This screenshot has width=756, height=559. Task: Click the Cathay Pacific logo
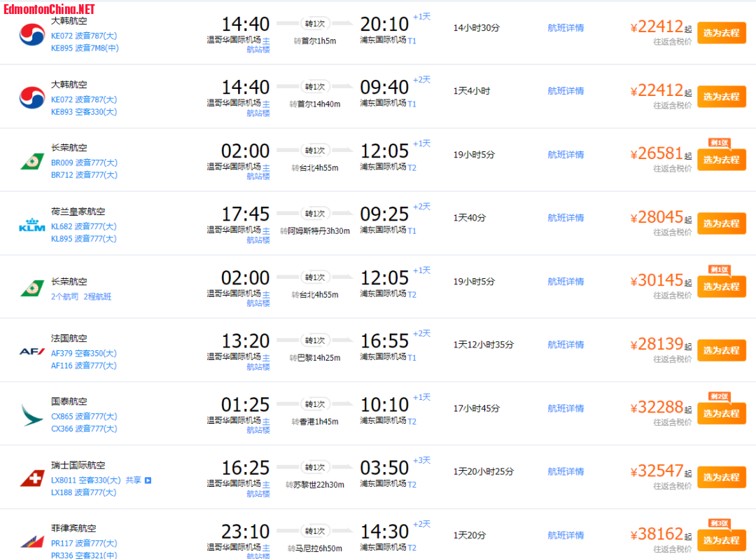(x=31, y=415)
